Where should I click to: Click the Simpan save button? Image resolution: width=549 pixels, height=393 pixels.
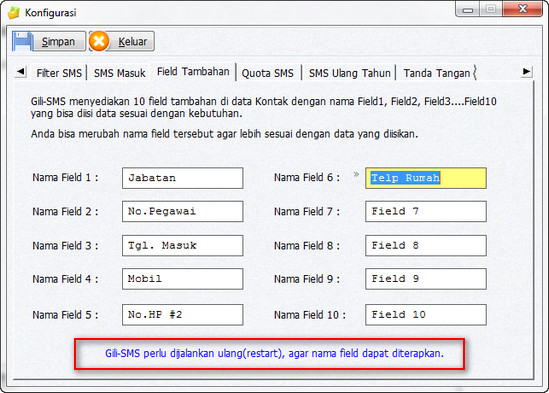click(49, 41)
